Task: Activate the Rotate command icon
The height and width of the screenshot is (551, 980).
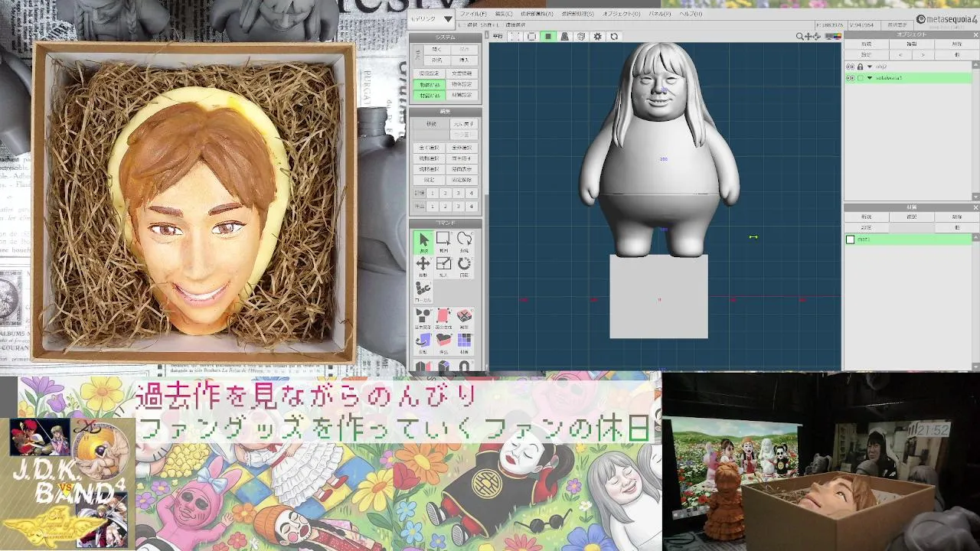Action: [464, 266]
